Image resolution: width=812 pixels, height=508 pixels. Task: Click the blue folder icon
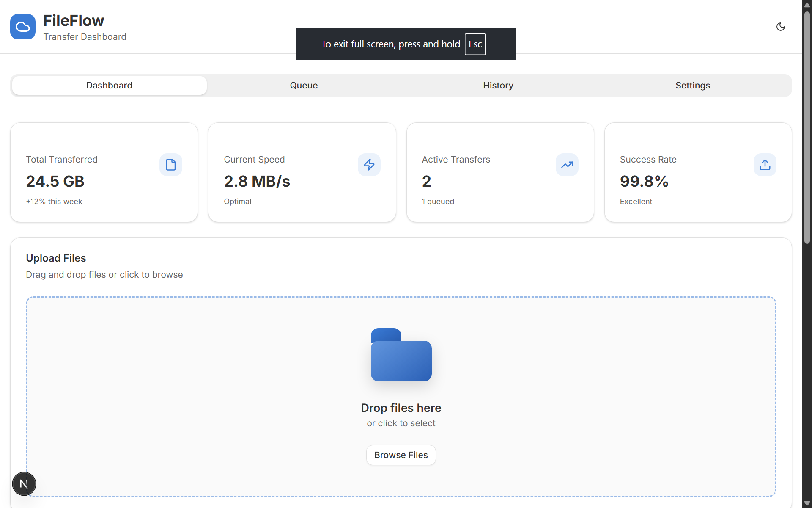click(x=401, y=355)
